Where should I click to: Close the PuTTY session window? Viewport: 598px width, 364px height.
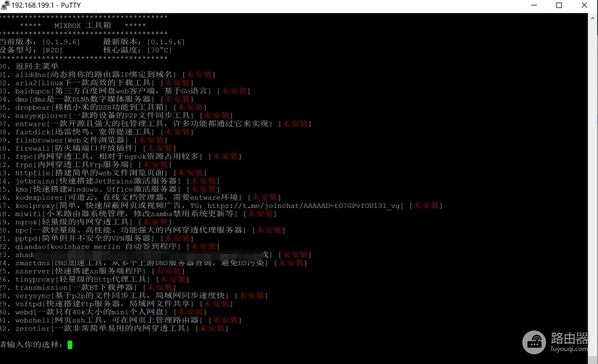coord(584,5)
